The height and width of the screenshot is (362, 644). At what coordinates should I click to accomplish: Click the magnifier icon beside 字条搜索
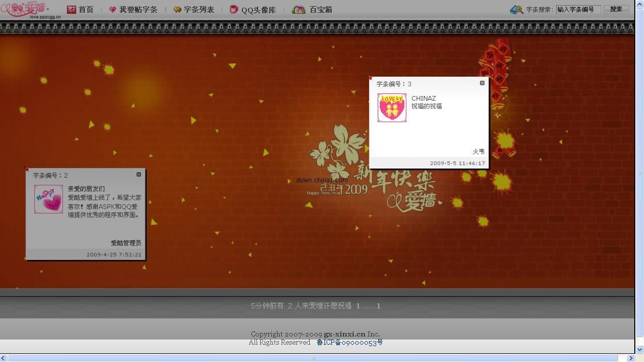517,10
